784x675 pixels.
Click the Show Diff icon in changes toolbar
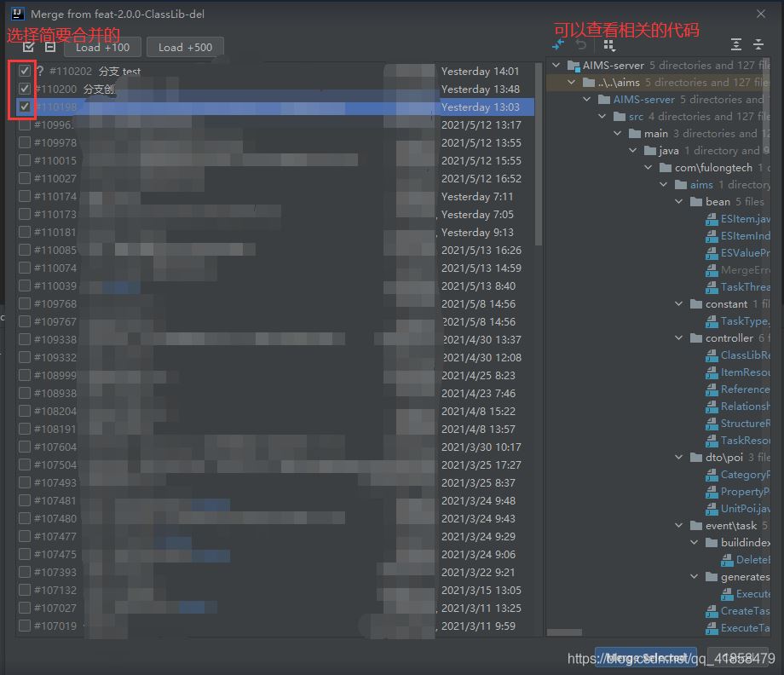pyautogui.click(x=558, y=45)
